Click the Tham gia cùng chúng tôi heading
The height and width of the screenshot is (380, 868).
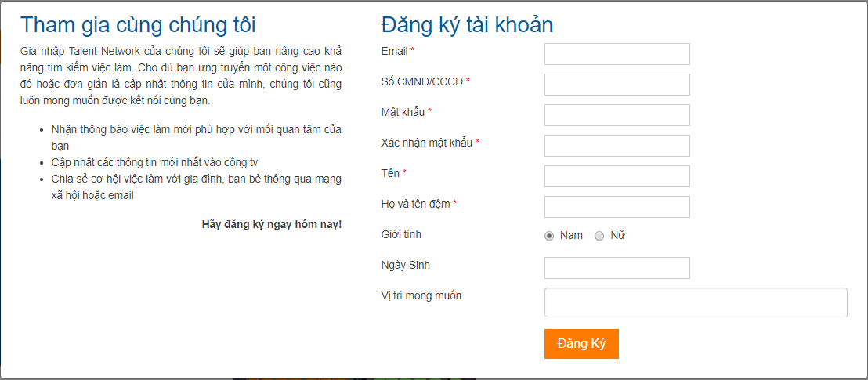pos(138,26)
